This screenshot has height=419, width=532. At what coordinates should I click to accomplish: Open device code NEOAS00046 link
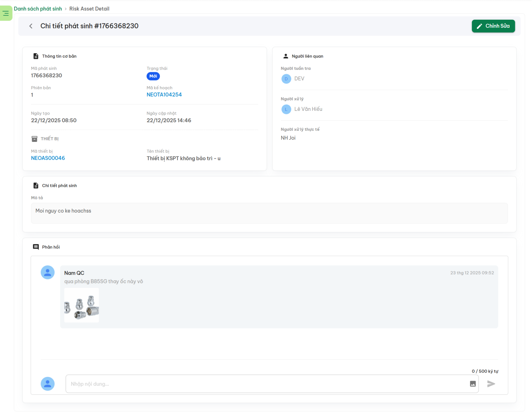(x=48, y=158)
